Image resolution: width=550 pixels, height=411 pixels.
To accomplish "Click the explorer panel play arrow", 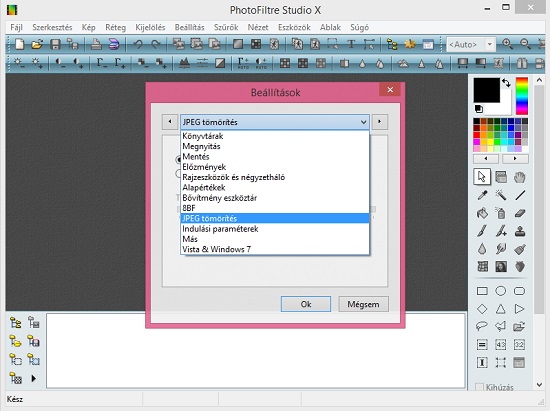I will point(34,378).
